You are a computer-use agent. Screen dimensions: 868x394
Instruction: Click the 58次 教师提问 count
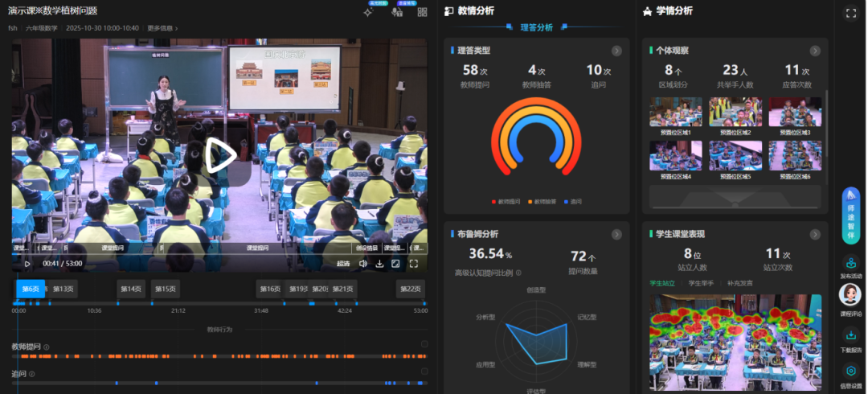(475, 71)
